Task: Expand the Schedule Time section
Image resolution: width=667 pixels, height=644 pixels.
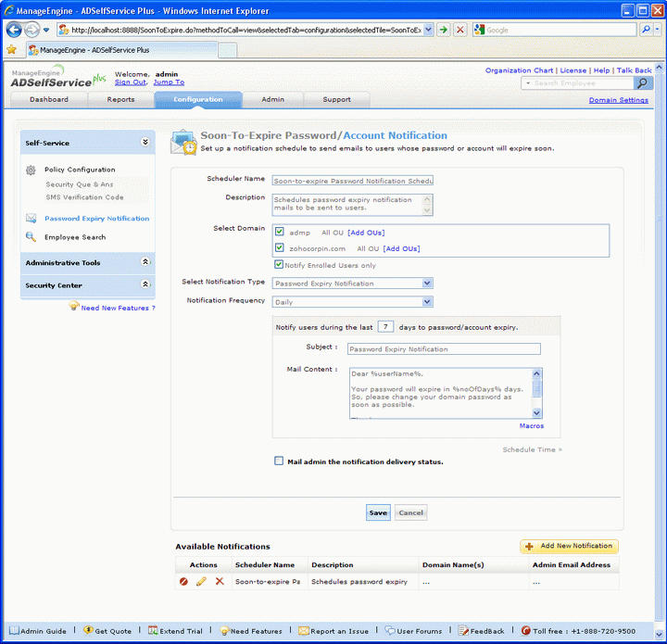Action: pyautogui.click(x=532, y=449)
